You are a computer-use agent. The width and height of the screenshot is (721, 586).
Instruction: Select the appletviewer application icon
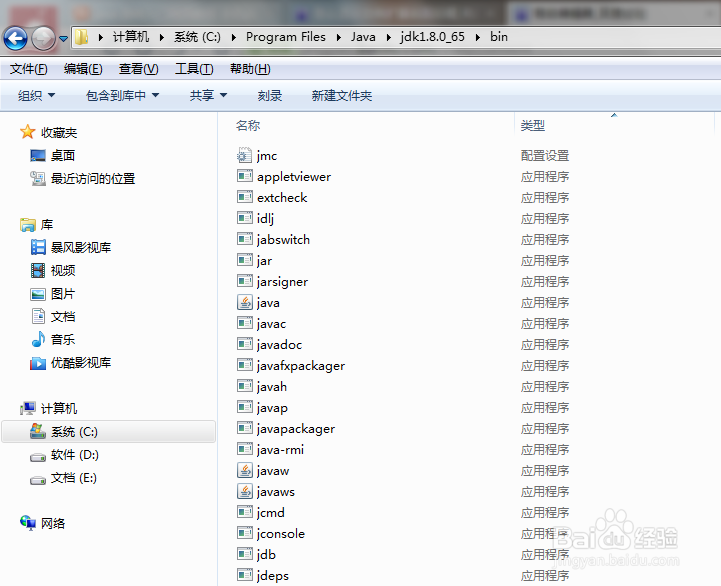245,176
